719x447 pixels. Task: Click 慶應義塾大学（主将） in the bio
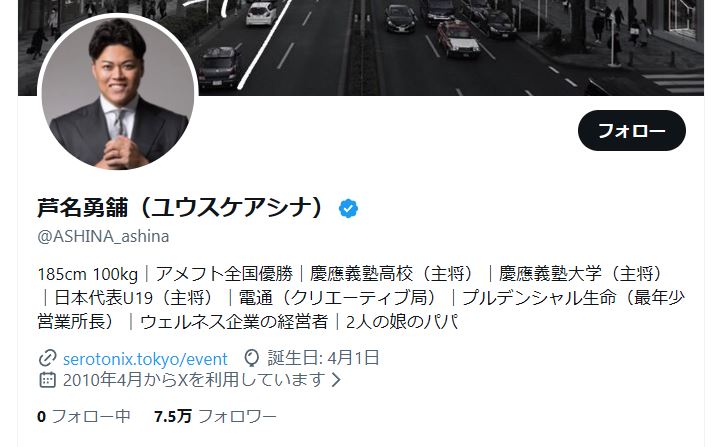582,274
